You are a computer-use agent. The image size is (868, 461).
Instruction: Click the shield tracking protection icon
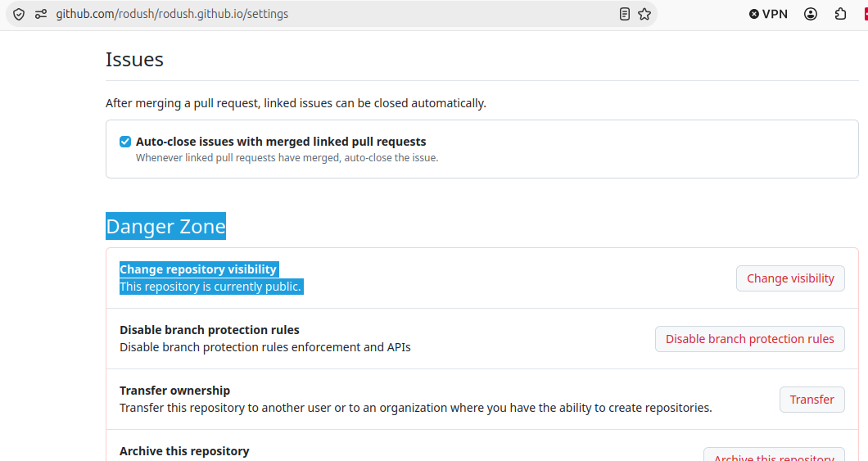(19, 15)
